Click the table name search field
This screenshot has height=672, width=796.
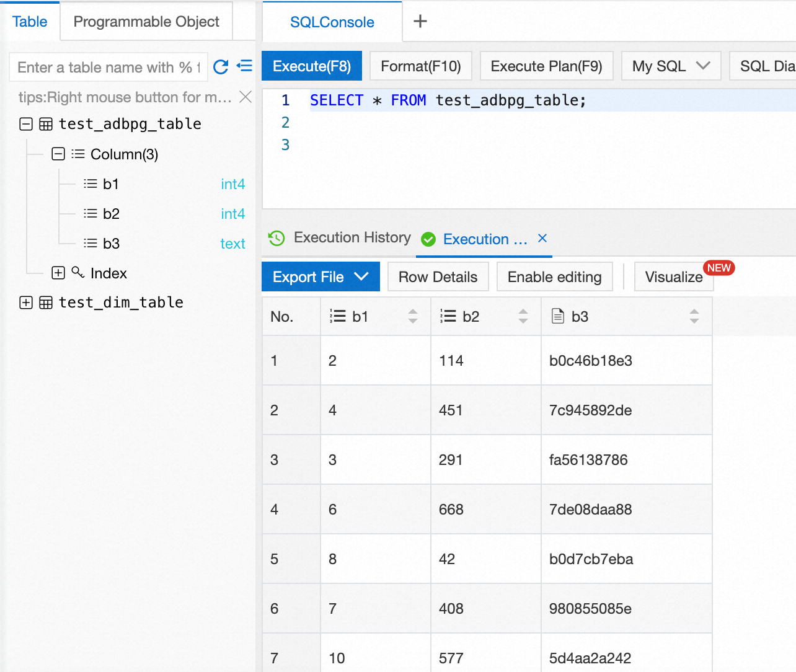tap(105, 68)
